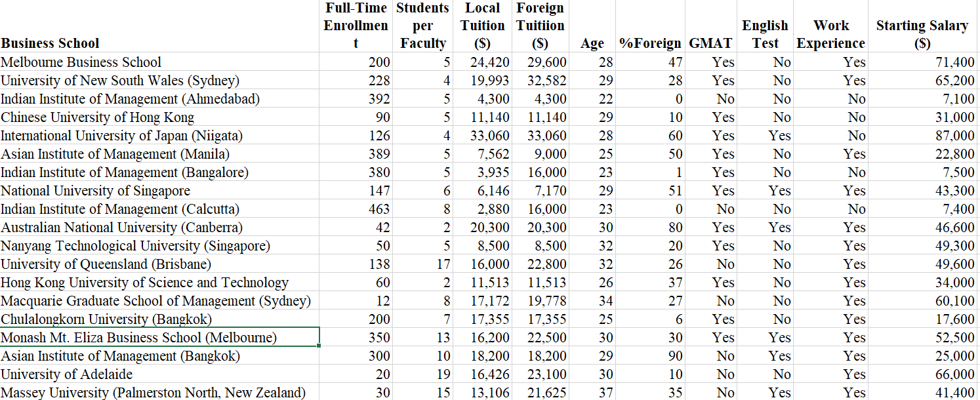980x400 pixels.
Task: Click starting salary 34,000 for Hong Kong Science
Action: click(922, 283)
